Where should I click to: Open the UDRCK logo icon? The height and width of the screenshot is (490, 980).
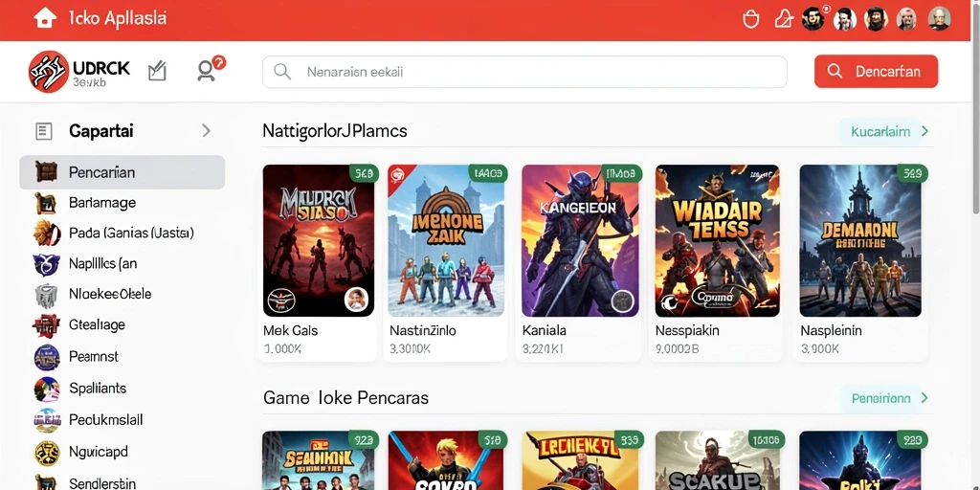coord(48,71)
